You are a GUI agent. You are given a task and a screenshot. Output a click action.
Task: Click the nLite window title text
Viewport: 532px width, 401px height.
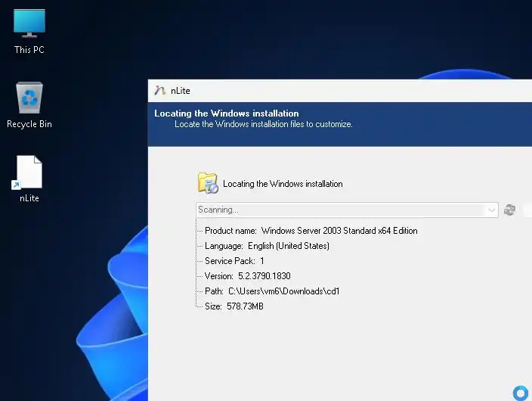click(180, 91)
